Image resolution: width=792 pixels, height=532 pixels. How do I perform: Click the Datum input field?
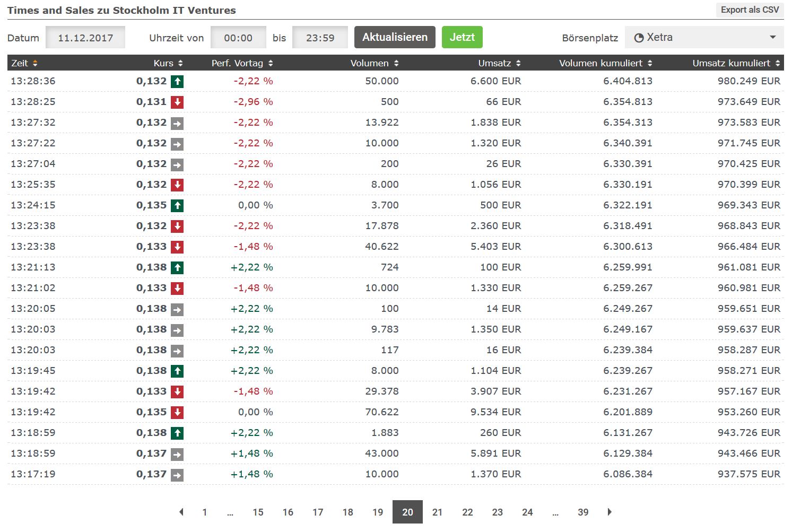coord(85,38)
